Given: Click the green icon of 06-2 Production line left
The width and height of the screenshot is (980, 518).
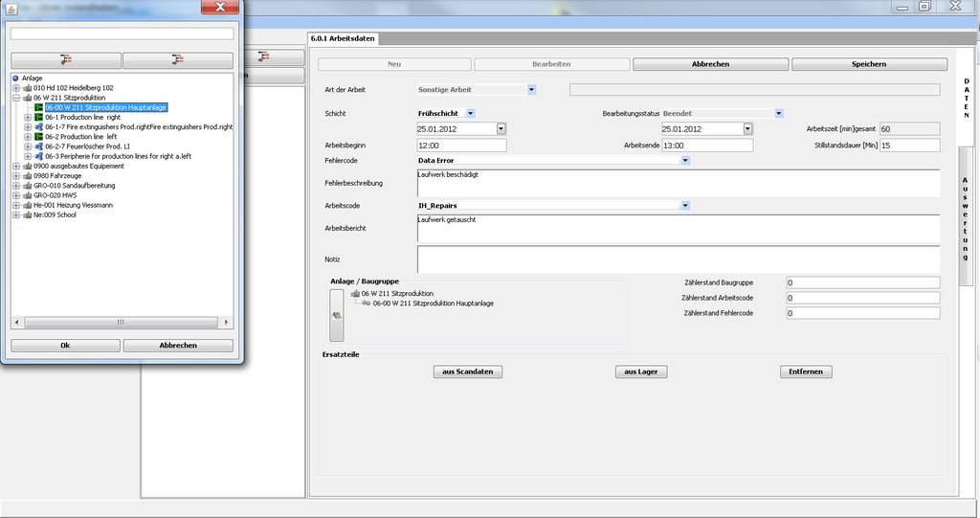Looking at the screenshot, I should [39, 137].
